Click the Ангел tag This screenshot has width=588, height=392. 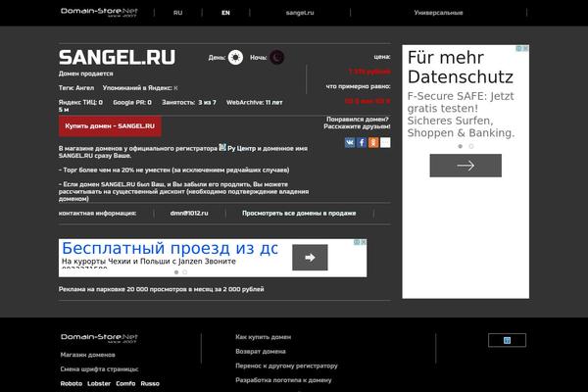pos(84,88)
